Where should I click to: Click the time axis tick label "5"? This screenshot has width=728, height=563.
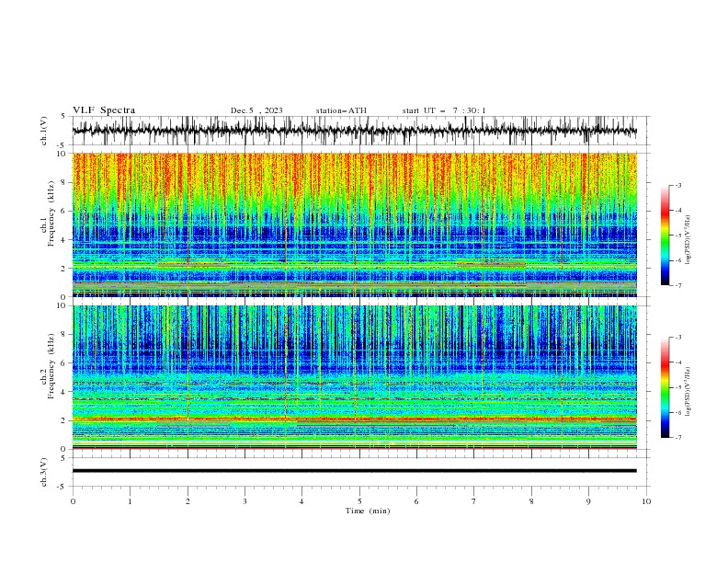(x=359, y=501)
